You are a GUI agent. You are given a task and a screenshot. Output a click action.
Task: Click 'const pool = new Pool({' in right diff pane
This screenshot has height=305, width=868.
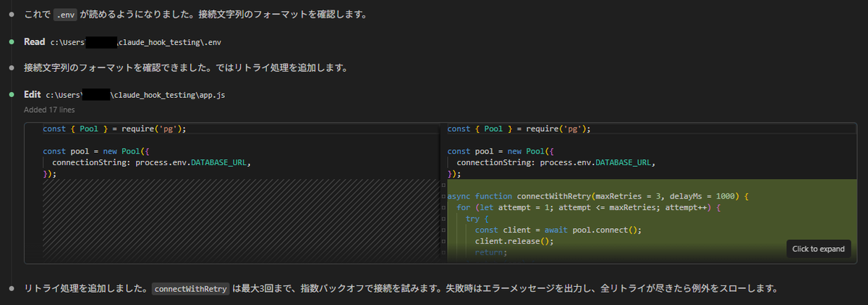pos(501,151)
